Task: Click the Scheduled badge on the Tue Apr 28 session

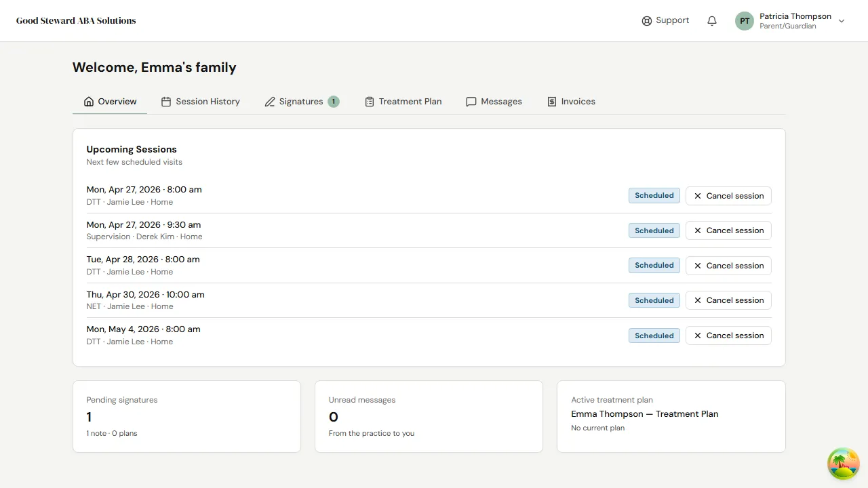Action: click(654, 265)
